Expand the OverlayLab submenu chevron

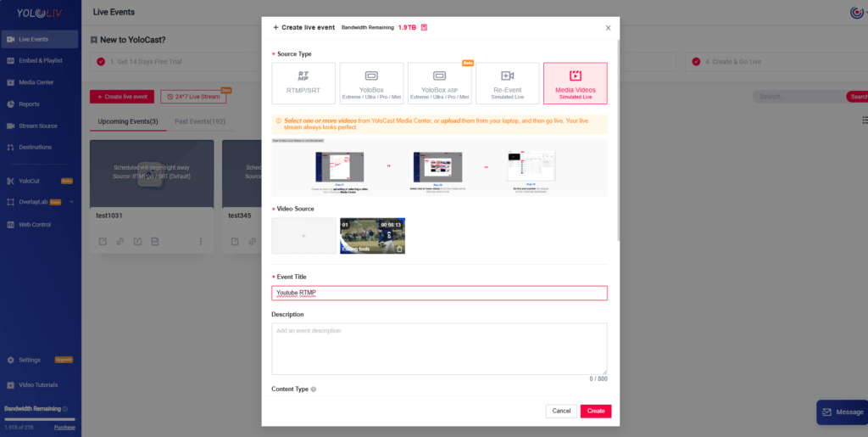tap(71, 202)
